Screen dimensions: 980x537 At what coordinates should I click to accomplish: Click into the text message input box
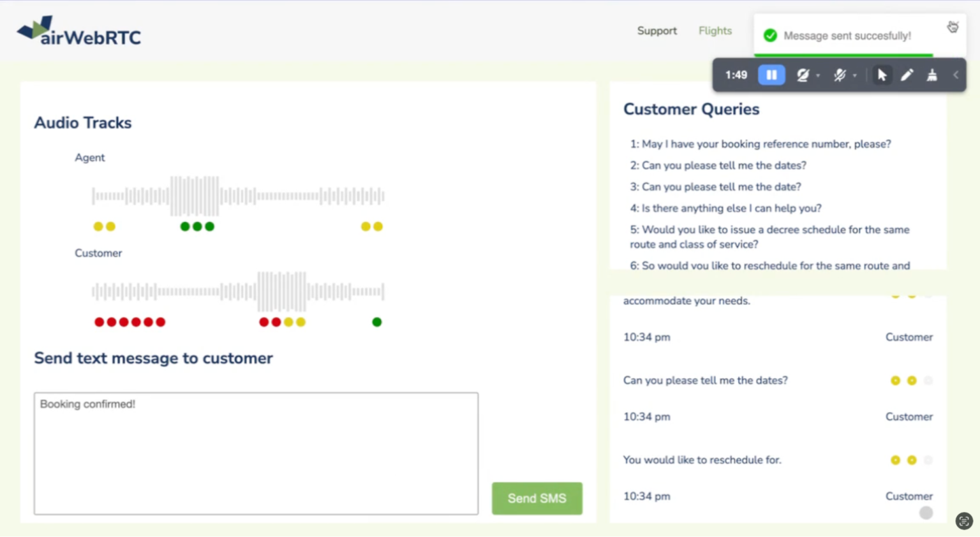(256, 453)
